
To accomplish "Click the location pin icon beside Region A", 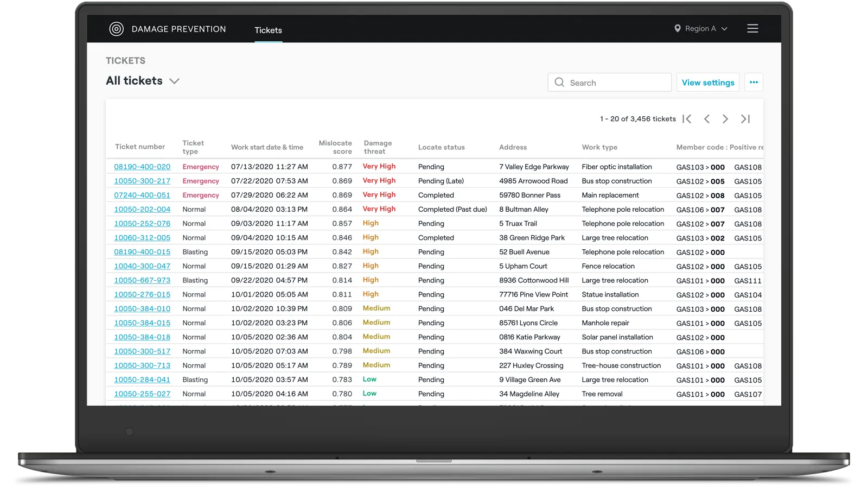I will (678, 29).
